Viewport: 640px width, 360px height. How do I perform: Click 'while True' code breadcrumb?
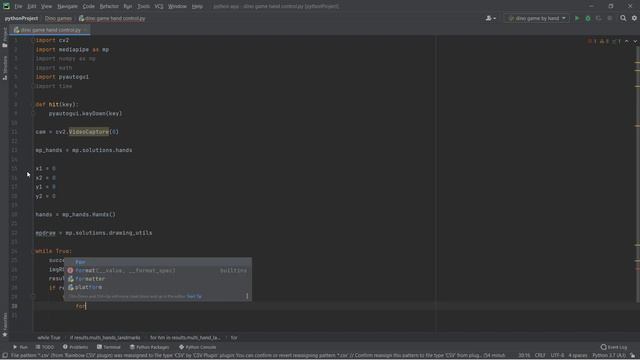coord(49,338)
